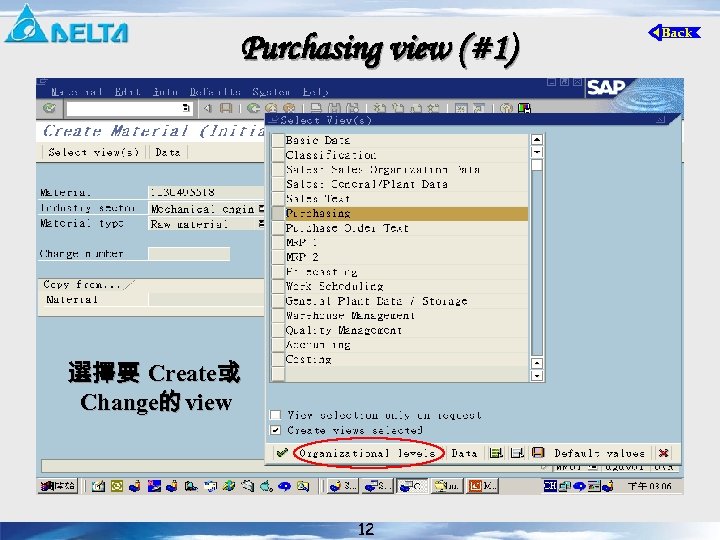Image resolution: width=720 pixels, height=540 pixels.
Task: Toggle the Purchasing row selector
Action: pyautogui.click(x=278, y=213)
